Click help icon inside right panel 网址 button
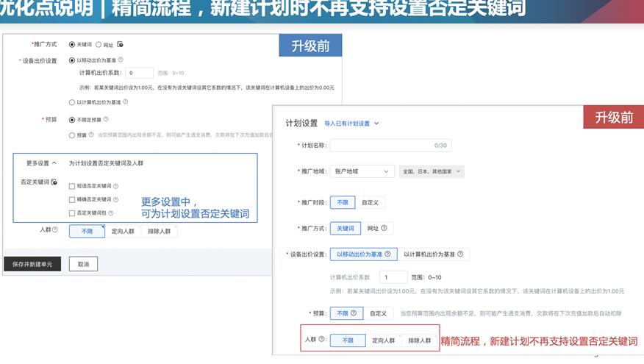Screen dimensions: 644x364 point(383,228)
